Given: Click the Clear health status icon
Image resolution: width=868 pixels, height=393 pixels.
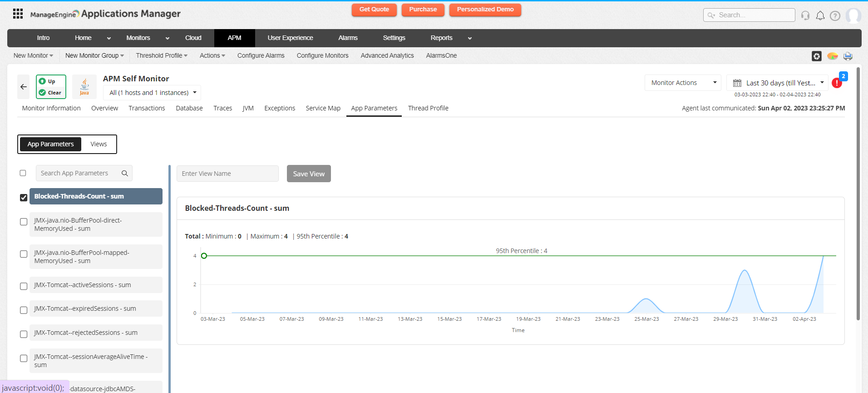Looking at the screenshot, I should [x=42, y=93].
